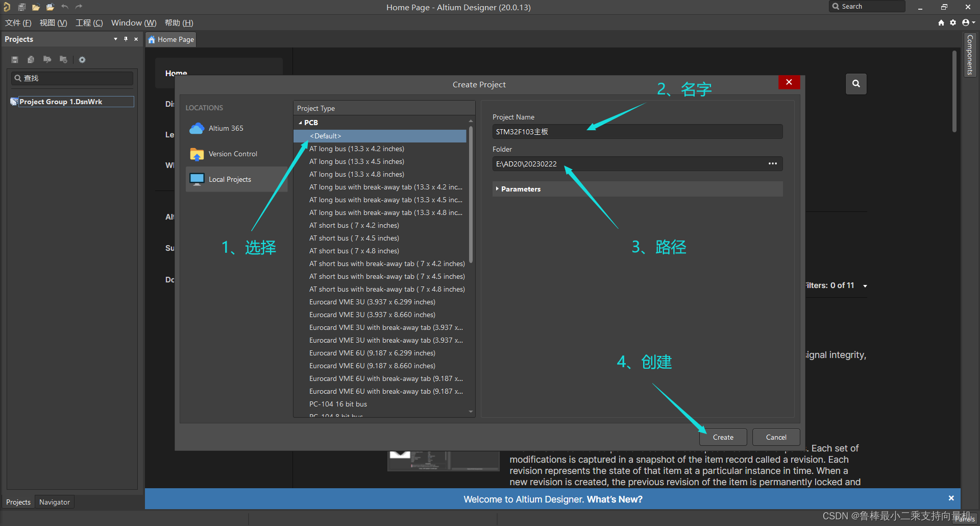Click the save icon in title bar
The image size is (980, 526).
coord(21,7)
